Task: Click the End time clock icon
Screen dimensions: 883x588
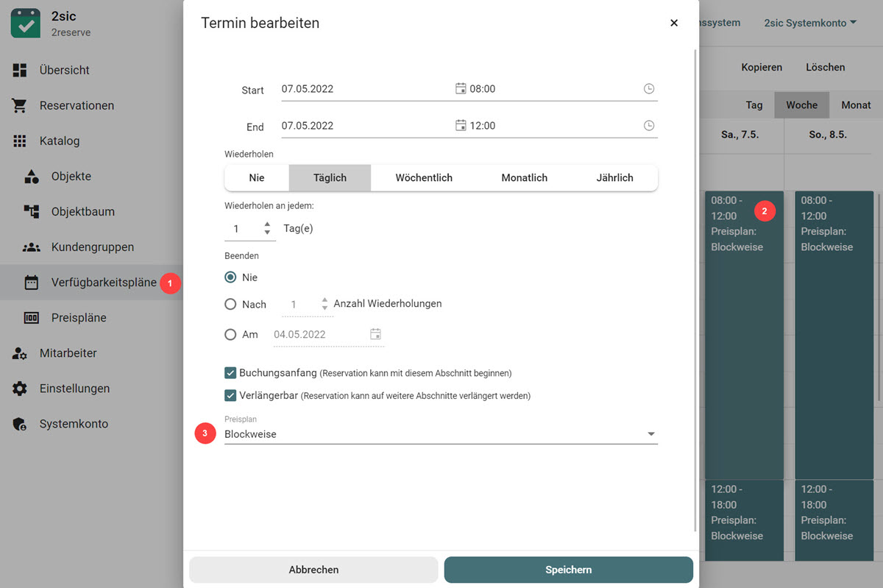Action: 648,126
